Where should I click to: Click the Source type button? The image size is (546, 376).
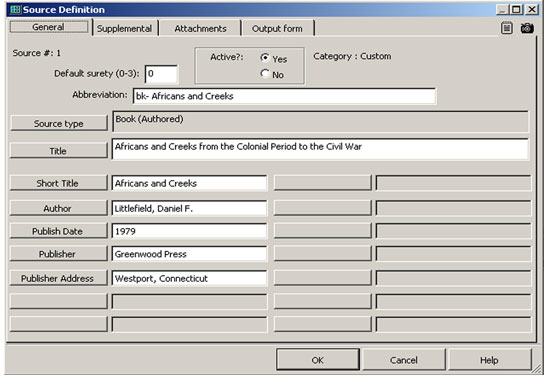58,123
